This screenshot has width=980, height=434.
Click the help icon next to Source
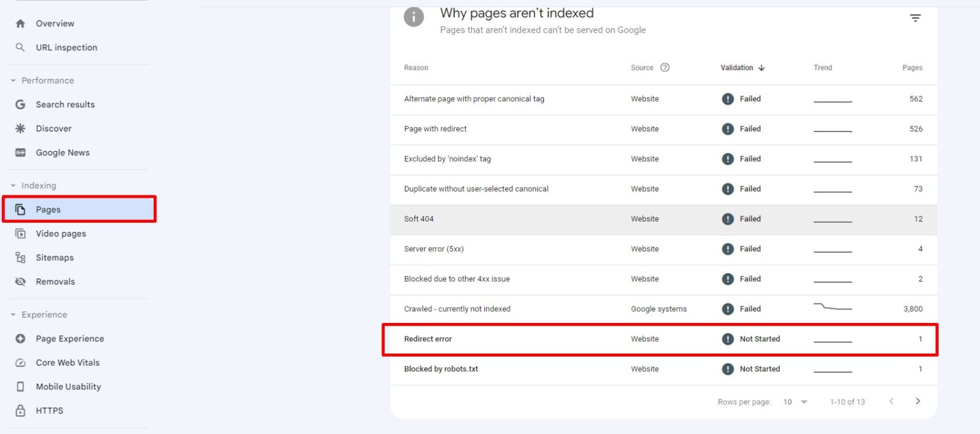(664, 68)
